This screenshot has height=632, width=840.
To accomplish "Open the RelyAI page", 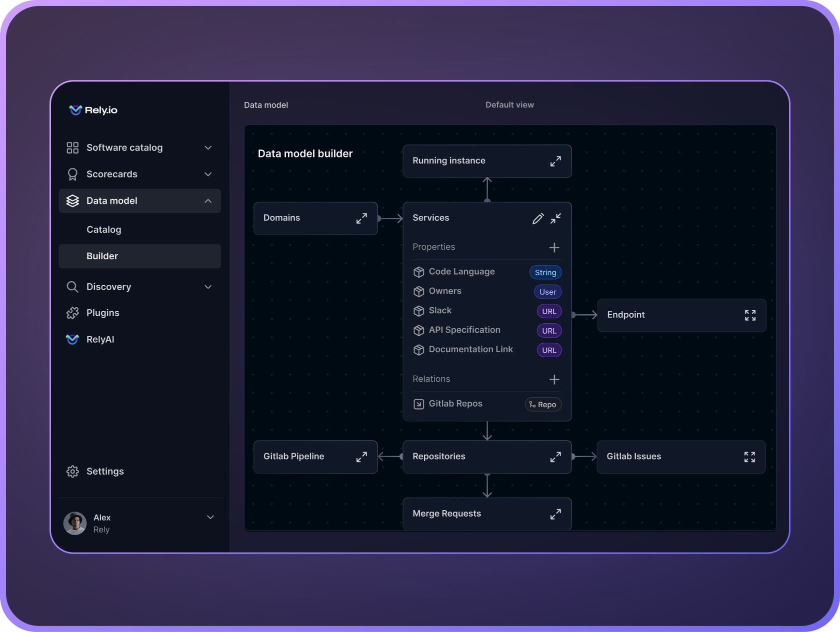I will pyautogui.click(x=100, y=339).
